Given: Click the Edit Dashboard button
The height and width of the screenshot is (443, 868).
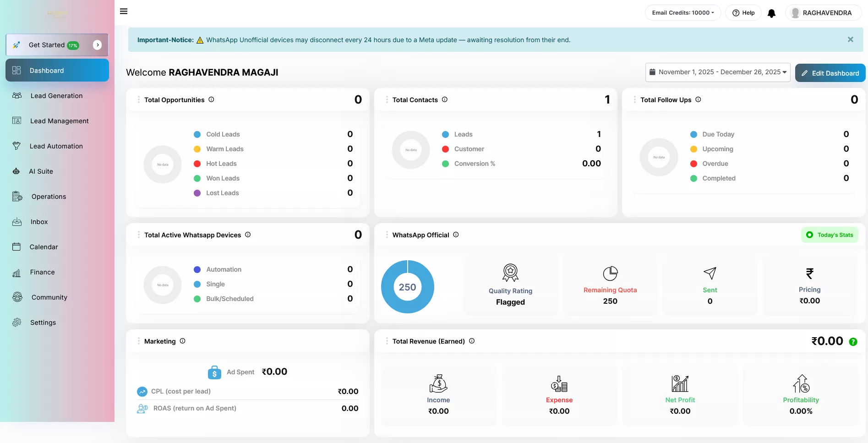Looking at the screenshot, I should 830,73.
